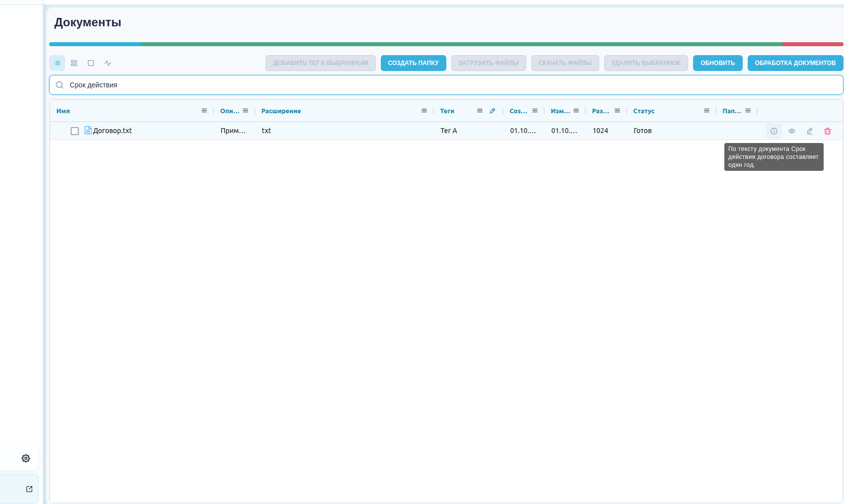
Task: Tick the checkbox next to Договор.txt
Action: [74, 131]
